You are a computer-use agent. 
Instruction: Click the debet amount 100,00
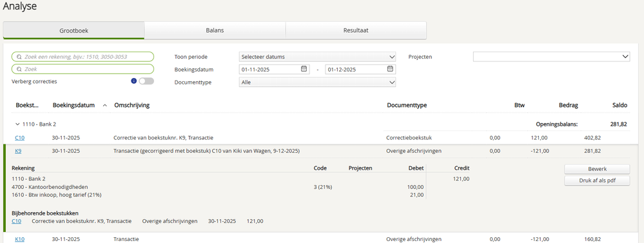coord(416,187)
